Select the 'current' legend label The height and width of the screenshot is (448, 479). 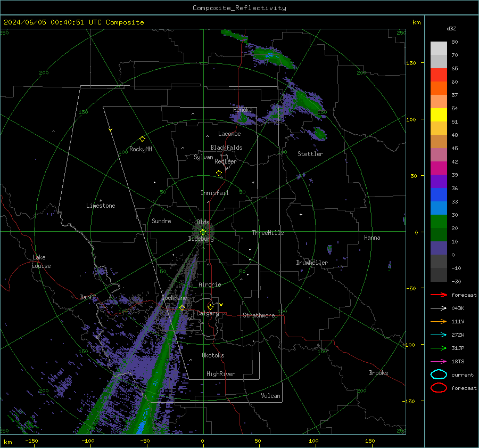[463, 374]
